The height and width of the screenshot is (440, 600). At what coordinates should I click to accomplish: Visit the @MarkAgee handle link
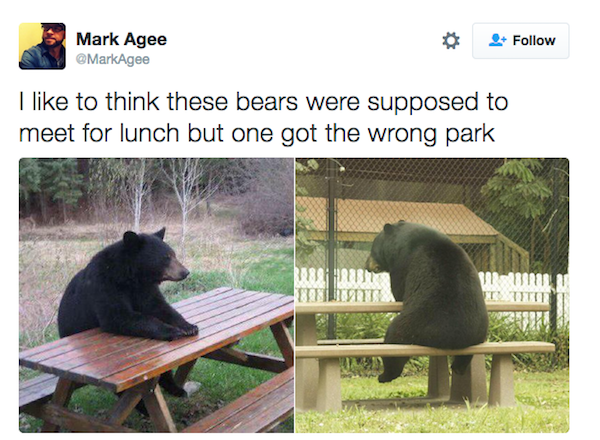[x=113, y=59]
